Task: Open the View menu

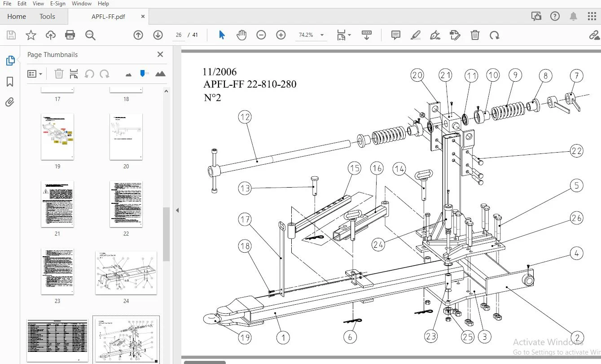Action: (38, 4)
